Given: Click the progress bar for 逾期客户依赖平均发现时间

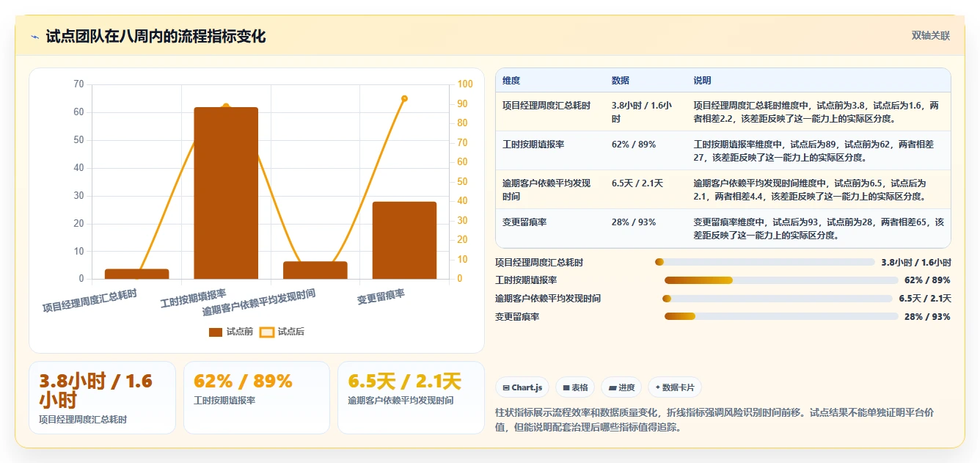Looking at the screenshot, I should click(778, 299).
